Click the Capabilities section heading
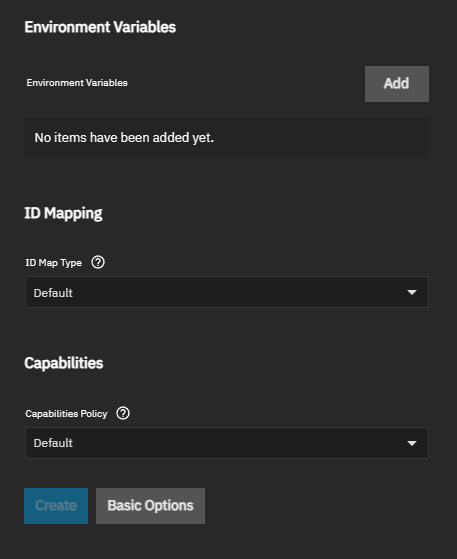Screen dimensions: 457x559 64,363
